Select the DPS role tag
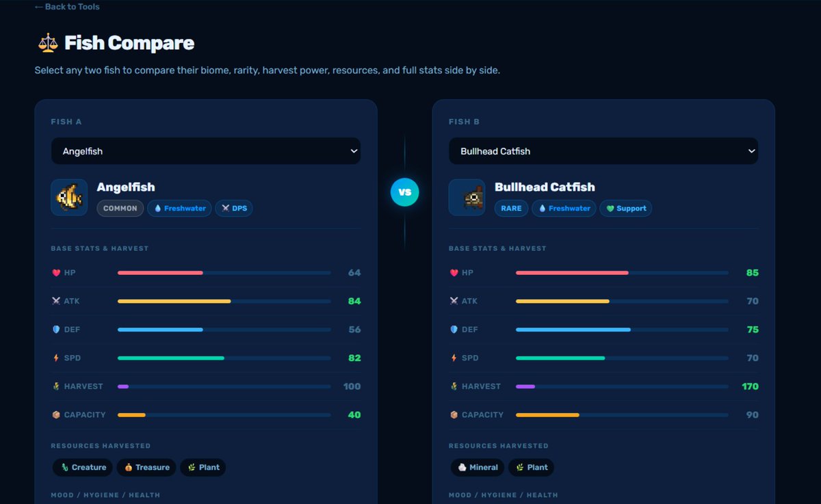Viewport: 821px width, 504px height. click(x=234, y=209)
